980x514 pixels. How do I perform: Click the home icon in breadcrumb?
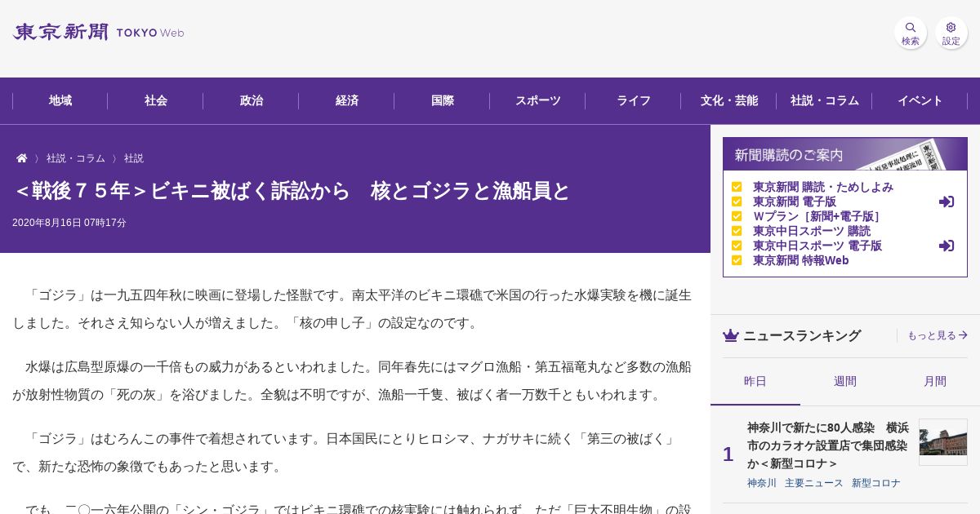pos(22,158)
